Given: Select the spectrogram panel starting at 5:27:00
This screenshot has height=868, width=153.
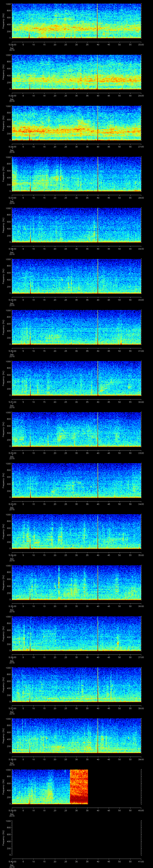Looking at the screenshot, I should click(x=76, y=174).
